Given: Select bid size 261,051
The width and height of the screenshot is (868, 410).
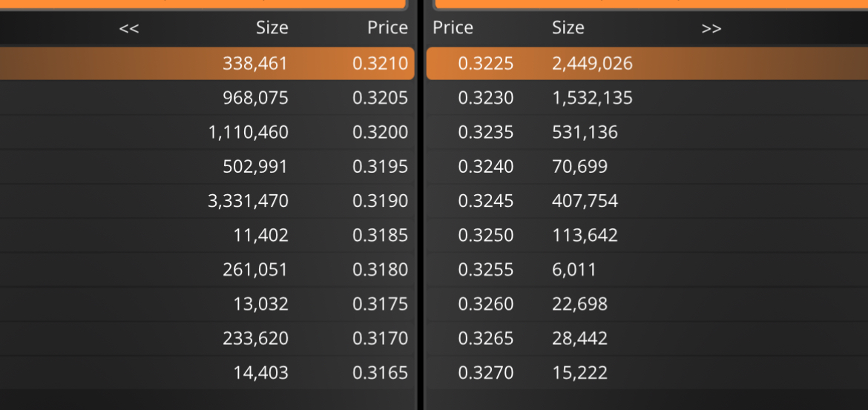Looking at the screenshot, I should (255, 269).
